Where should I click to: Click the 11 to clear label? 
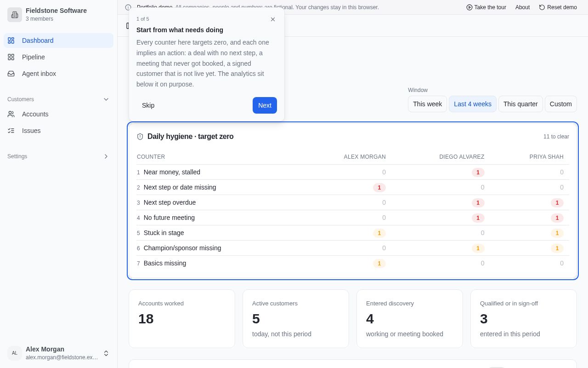[556, 137]
